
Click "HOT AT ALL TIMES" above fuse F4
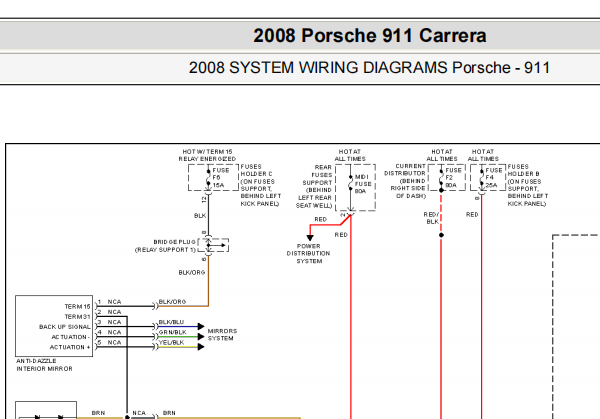(x=483, y=155)
